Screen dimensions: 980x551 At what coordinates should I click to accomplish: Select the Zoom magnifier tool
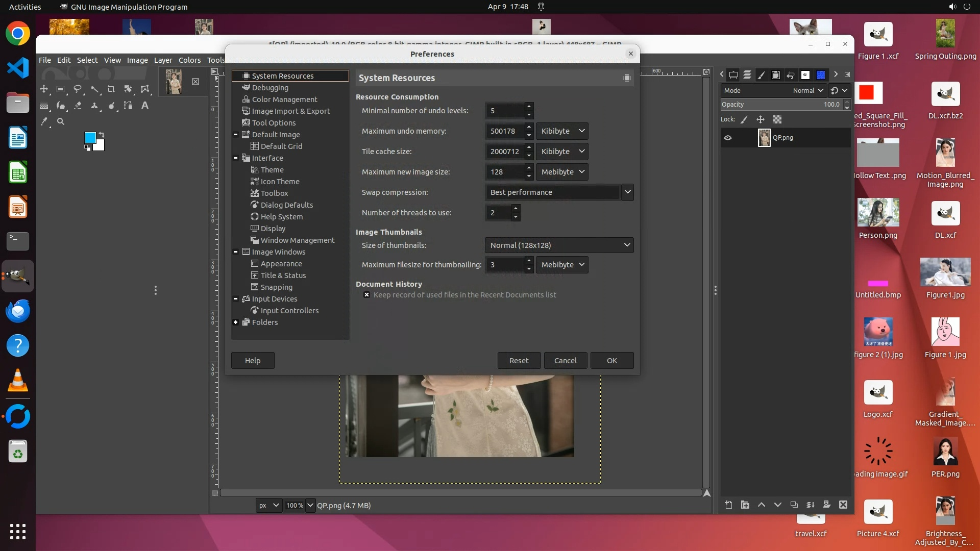[x=61, y=122]
